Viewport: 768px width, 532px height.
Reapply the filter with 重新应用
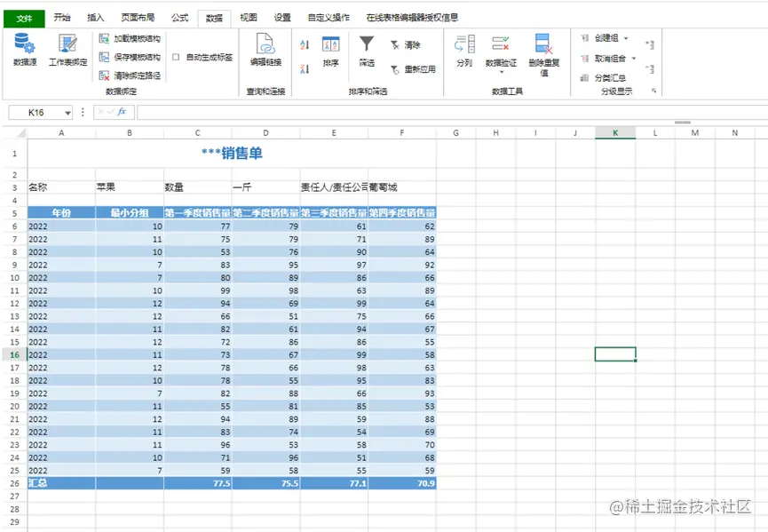point(413,69)
